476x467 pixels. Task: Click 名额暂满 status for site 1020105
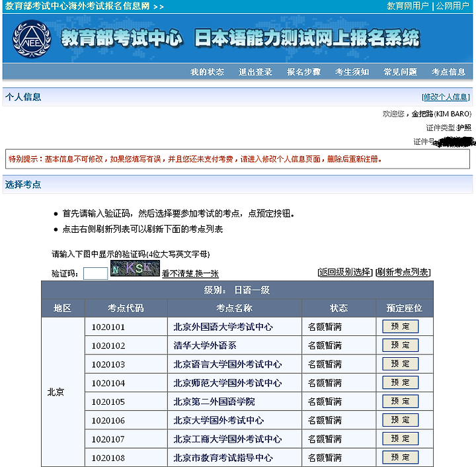coord(325,402)
